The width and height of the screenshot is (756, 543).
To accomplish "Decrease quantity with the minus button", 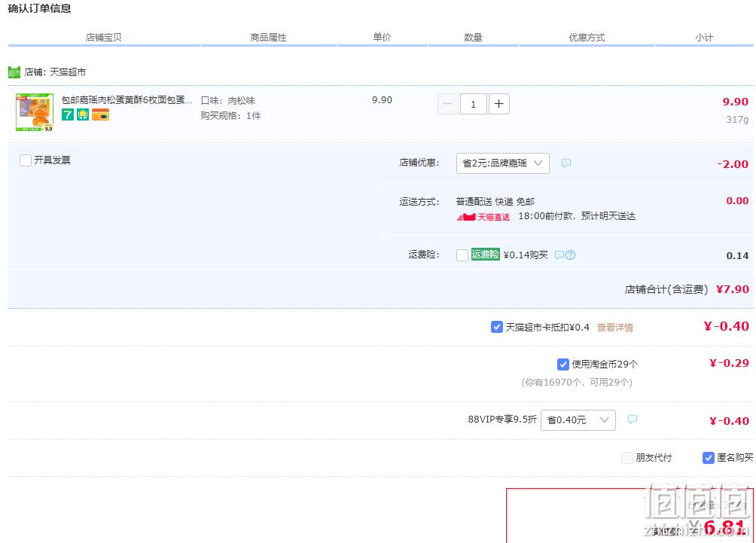I will click(x=447, y=104).
